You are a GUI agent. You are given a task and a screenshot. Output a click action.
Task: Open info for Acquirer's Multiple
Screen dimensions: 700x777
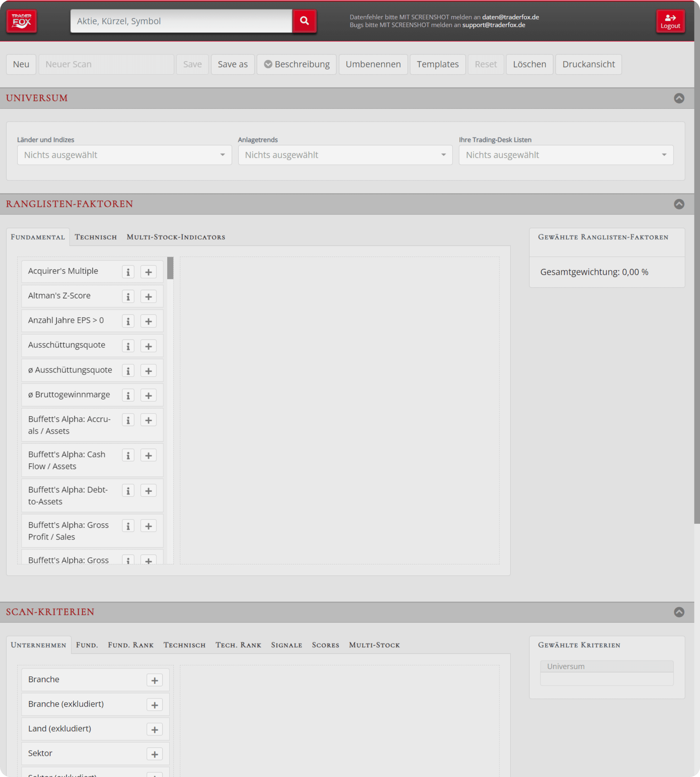click(x=128, y=272)
